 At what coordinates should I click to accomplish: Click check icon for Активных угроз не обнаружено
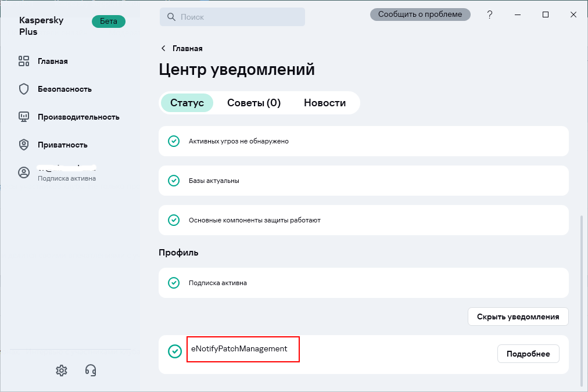[x=174, y=141]
